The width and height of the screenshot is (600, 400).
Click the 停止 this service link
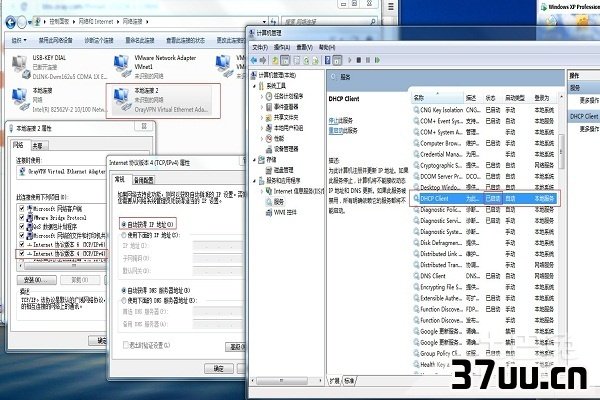[334, 120]
